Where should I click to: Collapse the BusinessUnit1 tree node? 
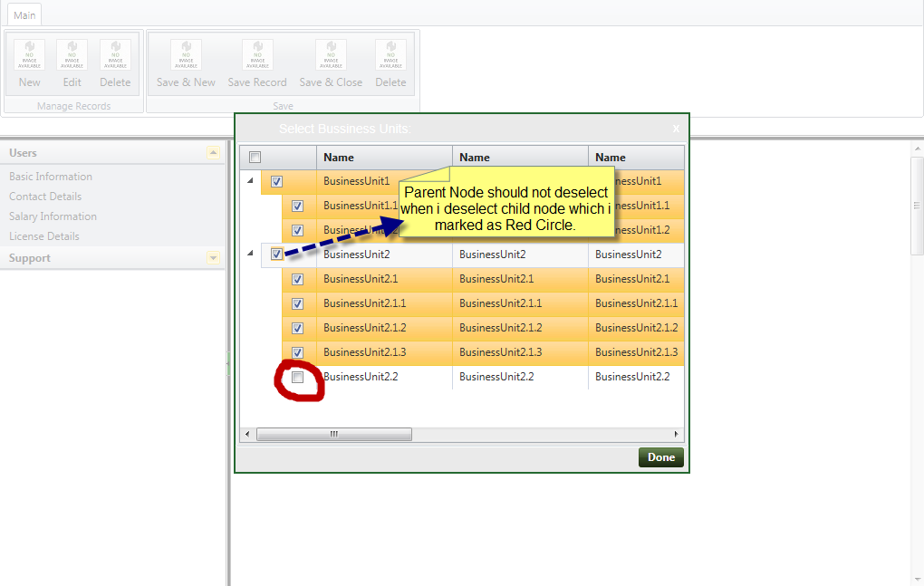pos(250,181)
